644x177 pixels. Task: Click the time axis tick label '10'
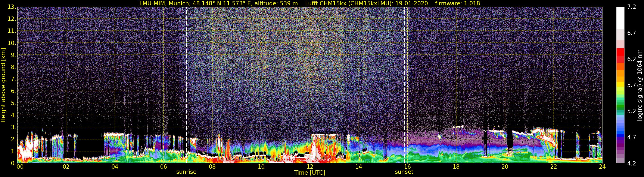click(261, 167)
